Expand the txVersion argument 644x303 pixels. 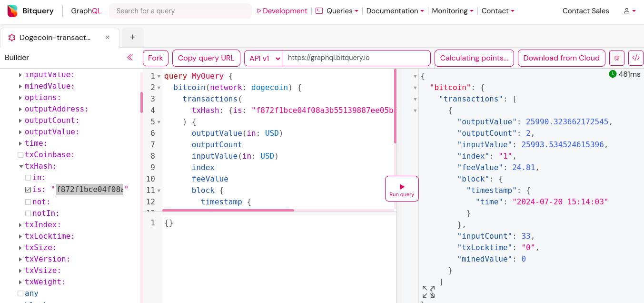point(20,259)
